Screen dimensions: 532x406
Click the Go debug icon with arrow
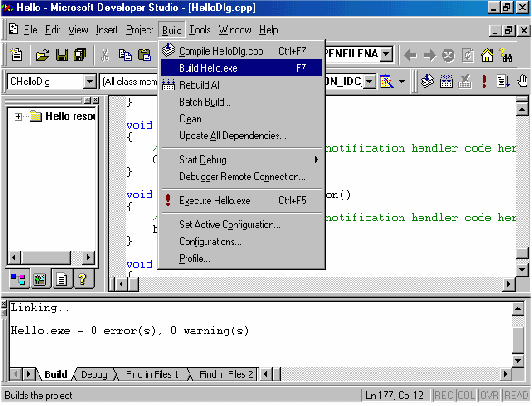503,81
